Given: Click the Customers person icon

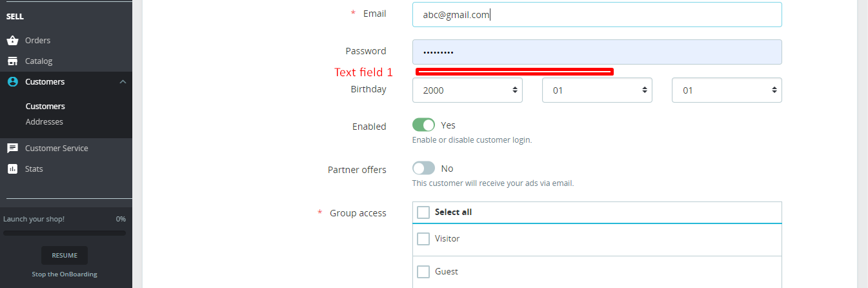Looking at the screenshot, I should point(12,82).
